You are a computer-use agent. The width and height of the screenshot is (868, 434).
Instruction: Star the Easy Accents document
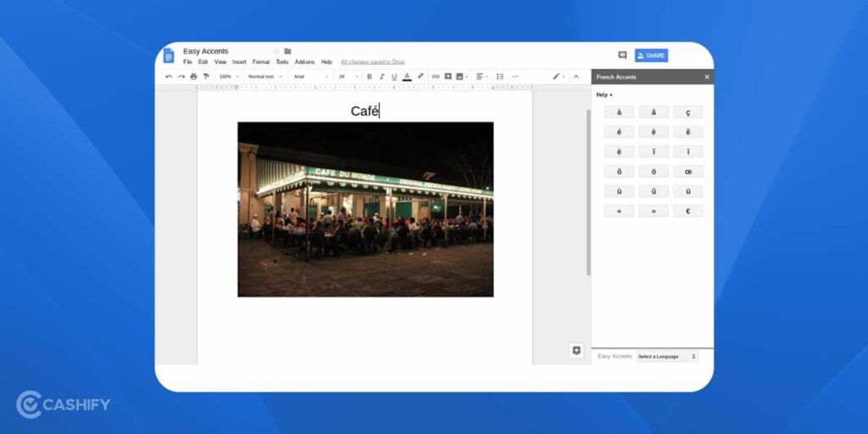click(276, 51)
